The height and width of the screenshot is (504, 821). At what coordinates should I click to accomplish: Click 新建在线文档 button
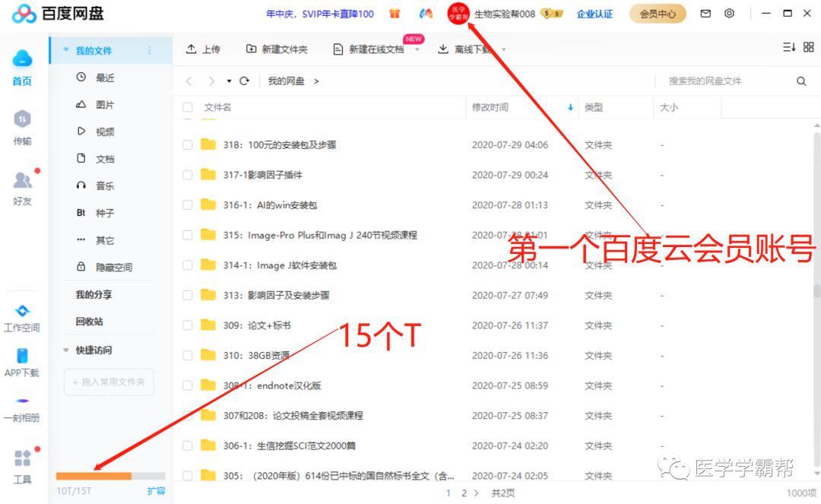(x=369, y=49)
